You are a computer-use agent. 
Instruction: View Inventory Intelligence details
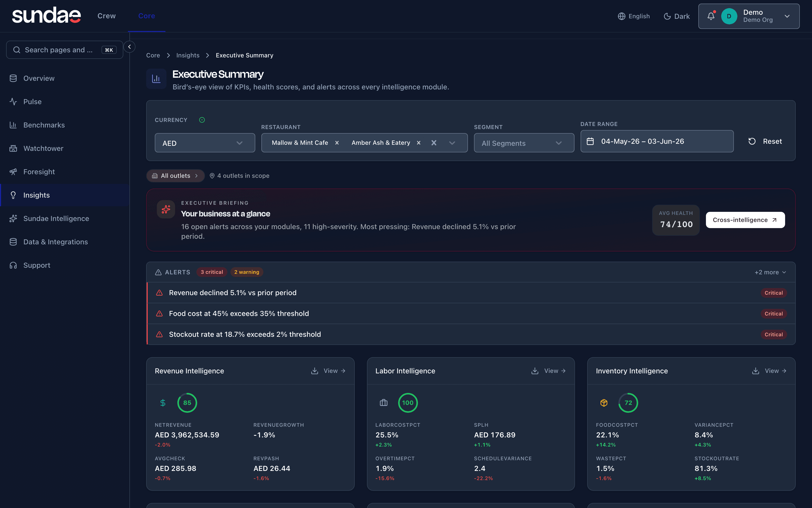(776, 371)
